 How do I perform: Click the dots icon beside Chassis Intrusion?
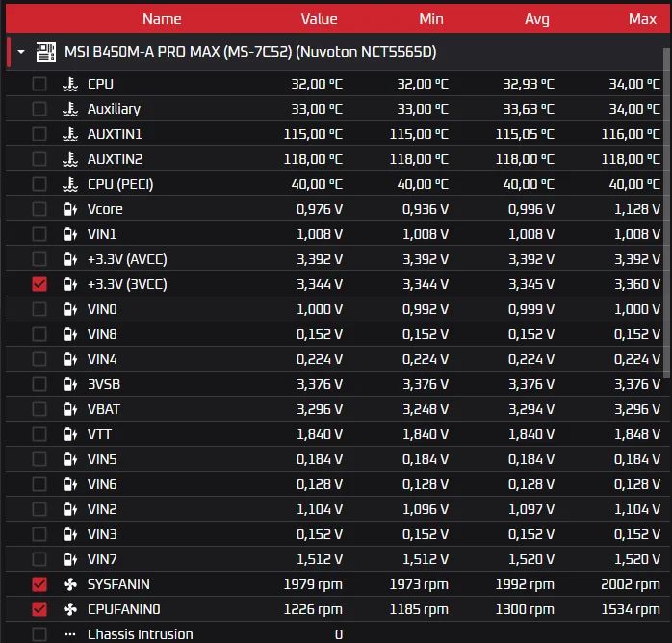(x=70, y=634)
